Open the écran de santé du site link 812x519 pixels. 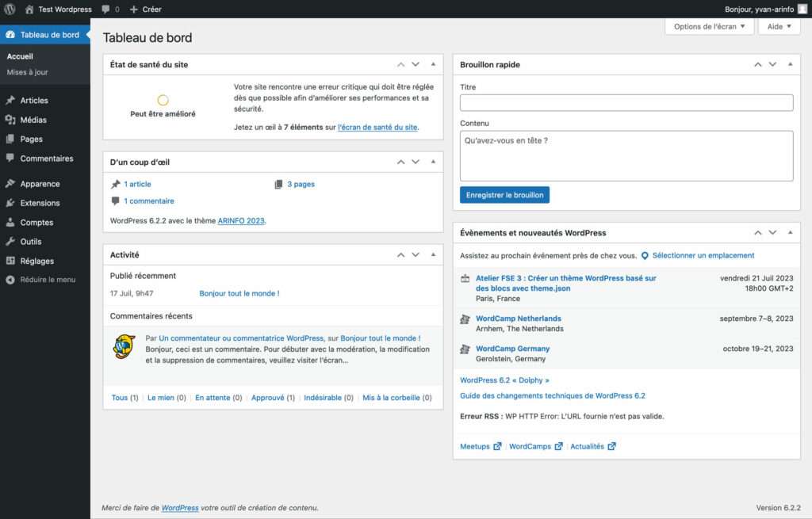pyautogui.click(x=377, y=128)
